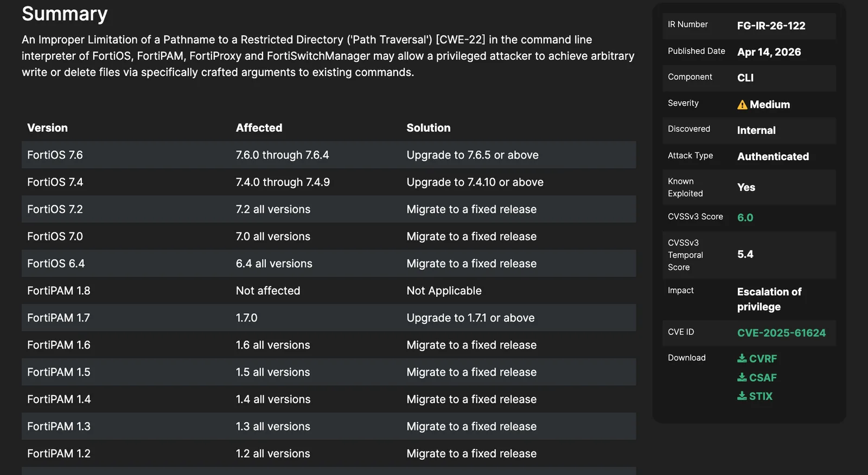Select the 'FortiPAM 1.7' row label
Viewport: 868px width, 475px height.
59,318
